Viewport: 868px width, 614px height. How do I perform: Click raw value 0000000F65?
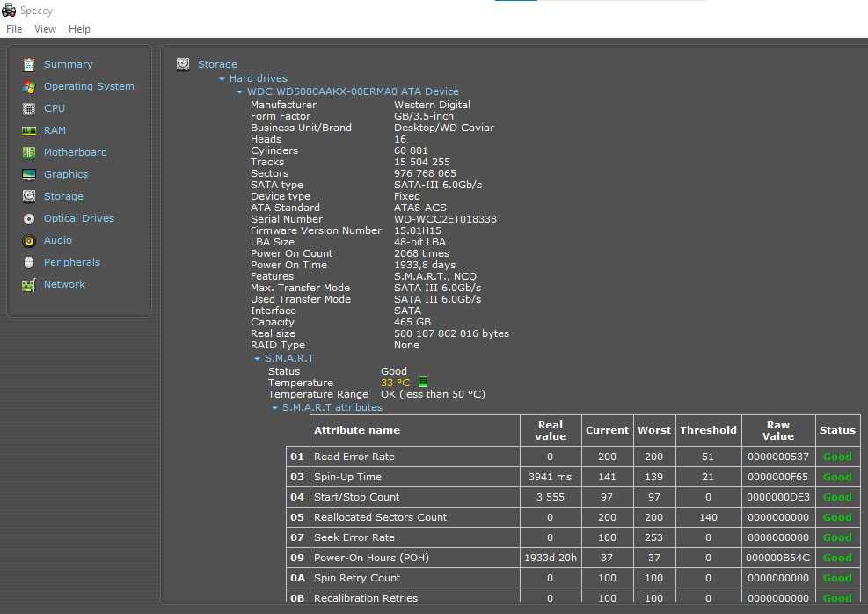tap(777, 477)
